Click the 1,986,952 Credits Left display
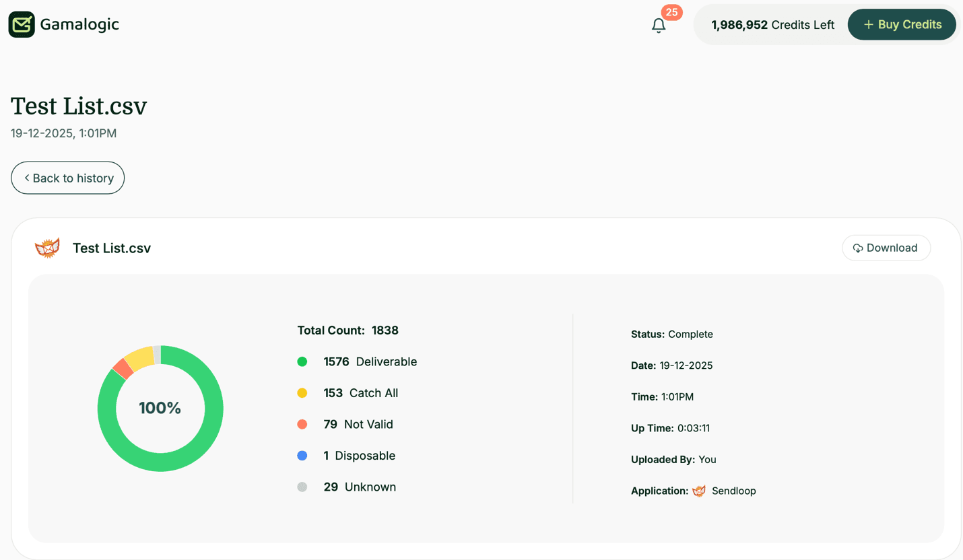Image resolution: width=963 pixels, height=560 pixels. pyautogui.click(x=772, y=24)
